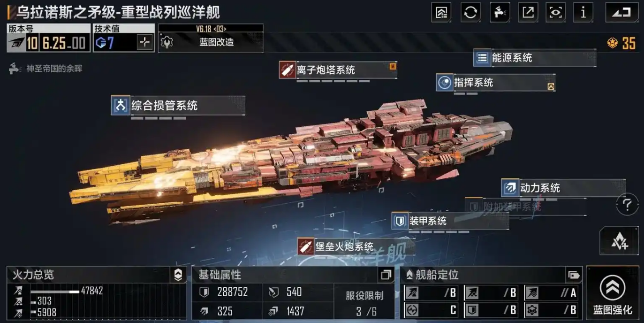Open the question mark help icon
The width and height of the screenshot is (644, 323).
[x=627, y=205]
